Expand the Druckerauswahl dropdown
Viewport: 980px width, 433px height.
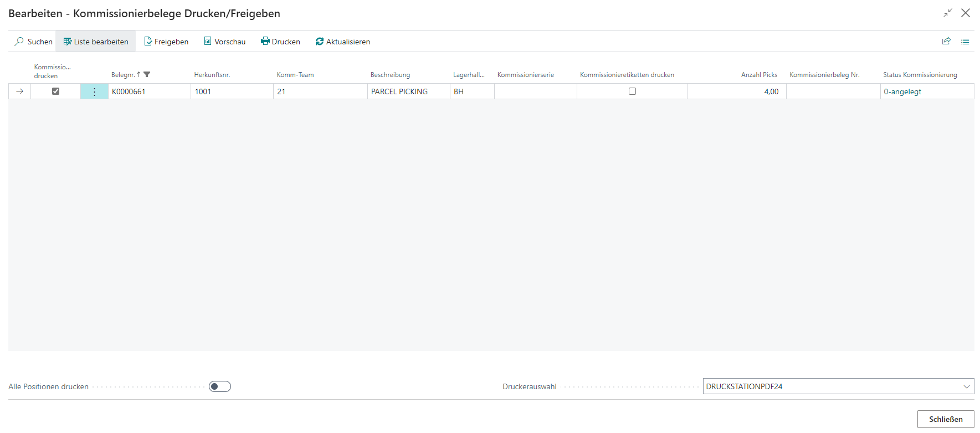tap(966, 386)
